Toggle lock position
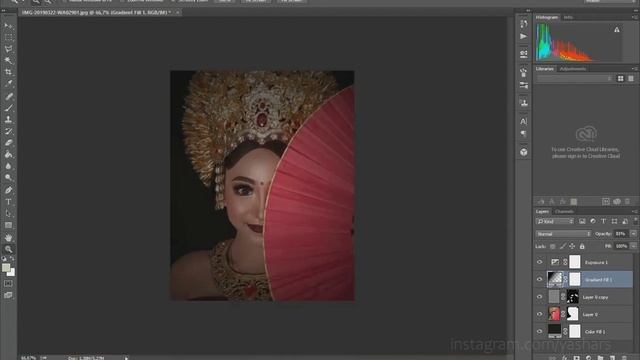640x360 pixels. (572, 246)
